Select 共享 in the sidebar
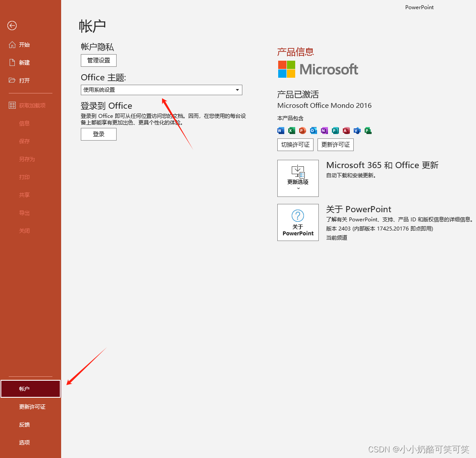This screenshot has width=476, height=458. 31,195
